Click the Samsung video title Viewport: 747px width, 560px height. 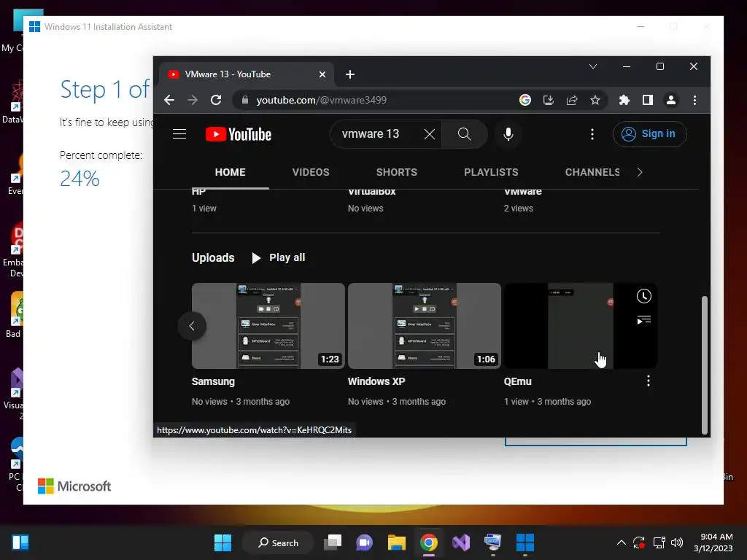coord(213,381)
